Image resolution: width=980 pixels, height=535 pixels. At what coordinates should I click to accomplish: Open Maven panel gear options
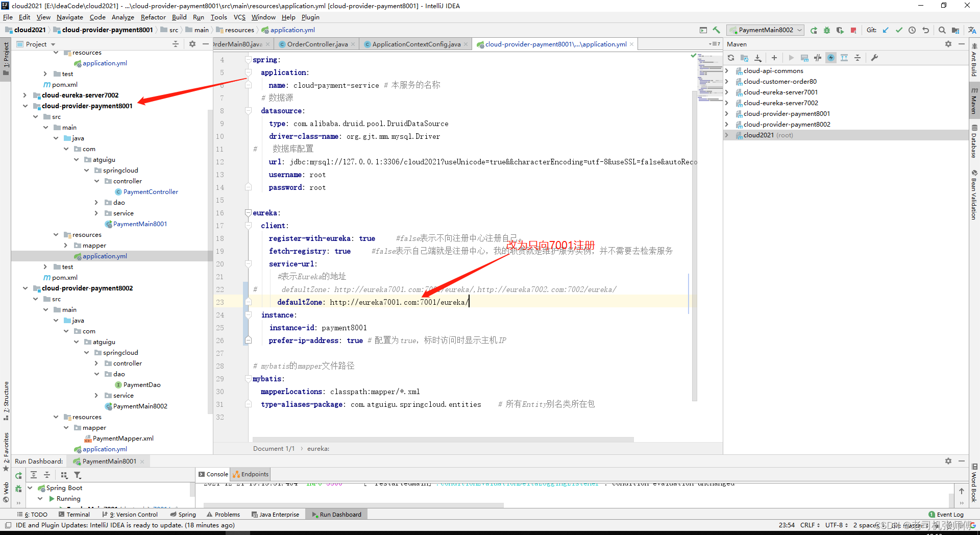(x=948, y=44)
